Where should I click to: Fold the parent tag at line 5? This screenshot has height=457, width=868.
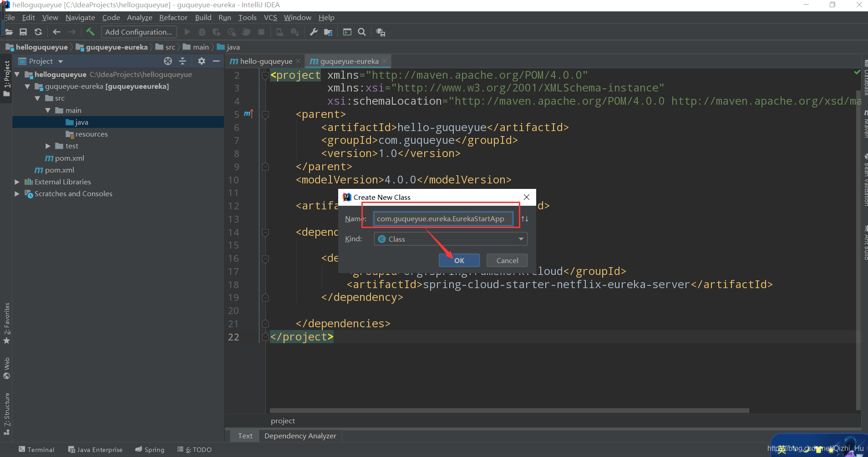[265, 114]
